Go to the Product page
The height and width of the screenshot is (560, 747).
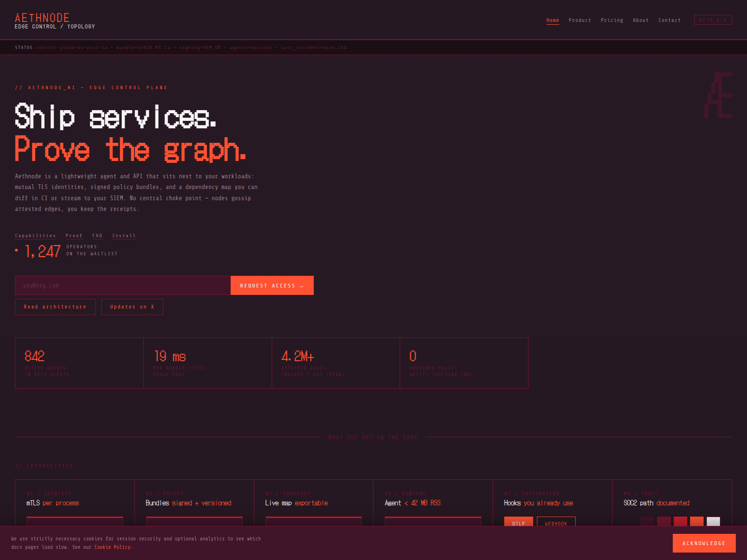coord(580,20)
